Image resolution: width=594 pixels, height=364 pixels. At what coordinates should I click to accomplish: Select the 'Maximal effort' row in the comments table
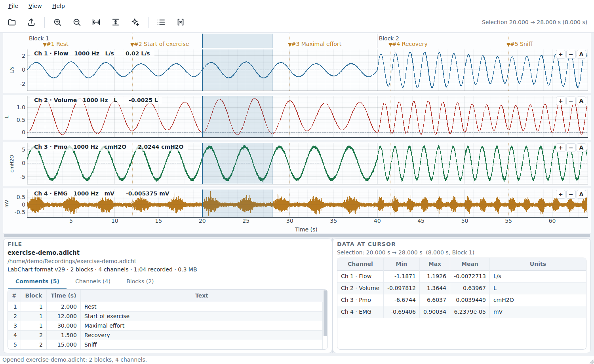[x=166, y=326]
